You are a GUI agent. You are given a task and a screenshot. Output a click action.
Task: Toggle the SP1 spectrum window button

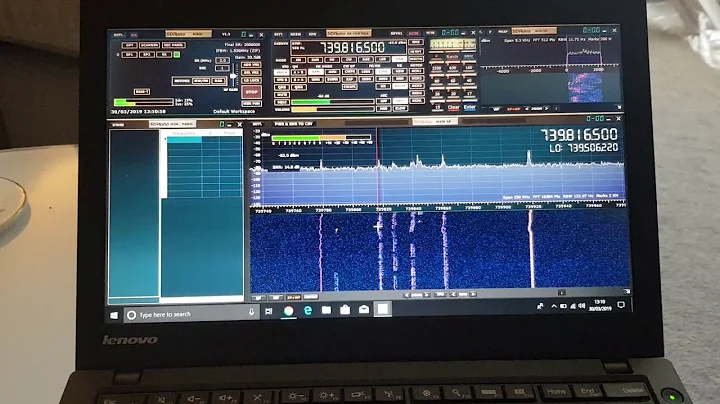click(129, 55)
